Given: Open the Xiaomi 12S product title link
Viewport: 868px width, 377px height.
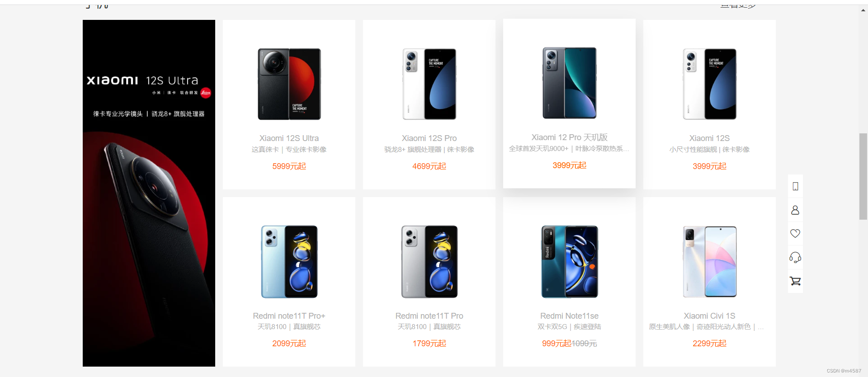Looking at the screenshot, I should [x=709, y=138].
